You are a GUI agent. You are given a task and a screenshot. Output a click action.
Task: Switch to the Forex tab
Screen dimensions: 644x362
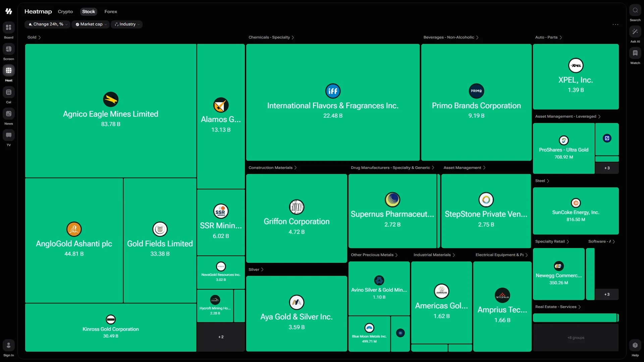(x=111, y=12)
